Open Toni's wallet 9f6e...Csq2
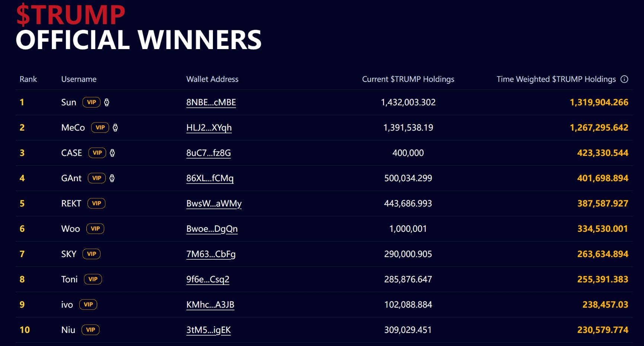Screen dimensions: 644x346 tap(208, 279)
